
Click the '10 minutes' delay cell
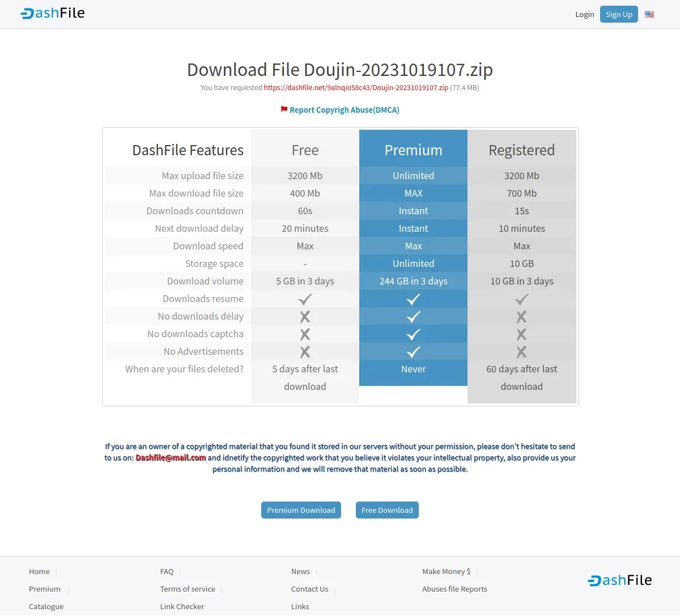(x=522, y=228)
